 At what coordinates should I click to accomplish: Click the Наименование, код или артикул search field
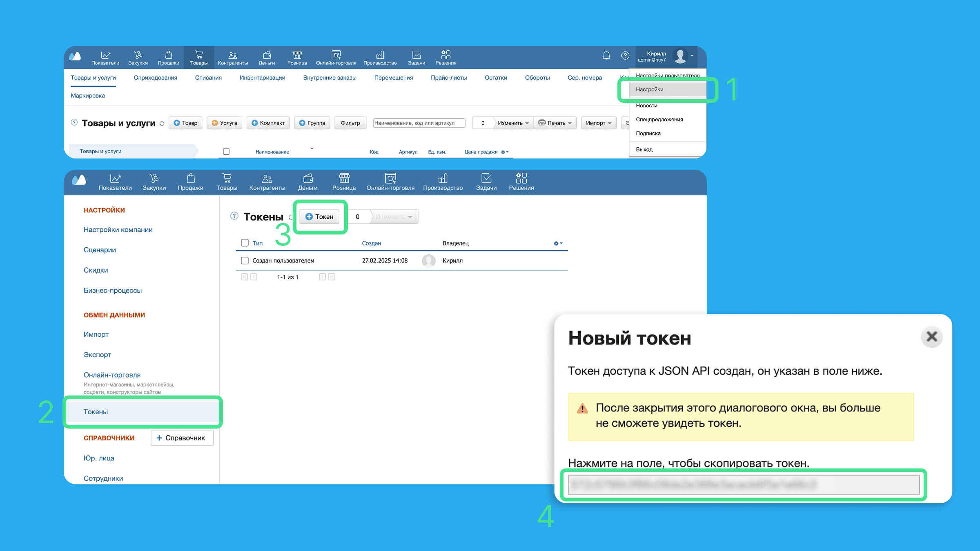419,123
